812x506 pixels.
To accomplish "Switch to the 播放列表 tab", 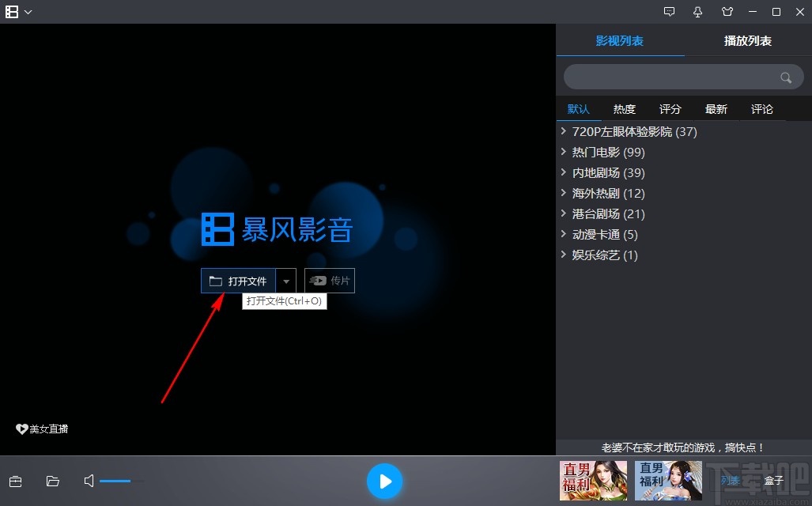I will pyautogui.click(x=746, y=40).
